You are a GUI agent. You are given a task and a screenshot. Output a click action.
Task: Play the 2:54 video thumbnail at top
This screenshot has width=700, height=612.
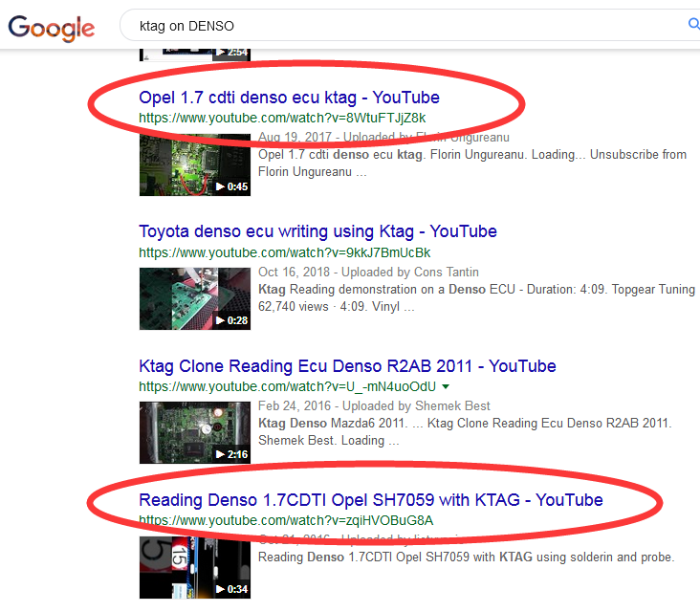coord(195,54)
